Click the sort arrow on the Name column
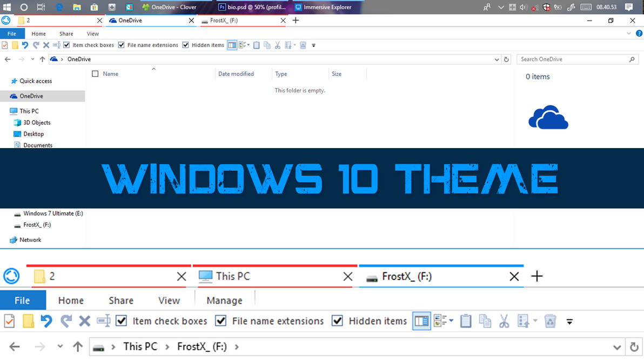This screenshot has height=362, width=644. click(153, 70)
